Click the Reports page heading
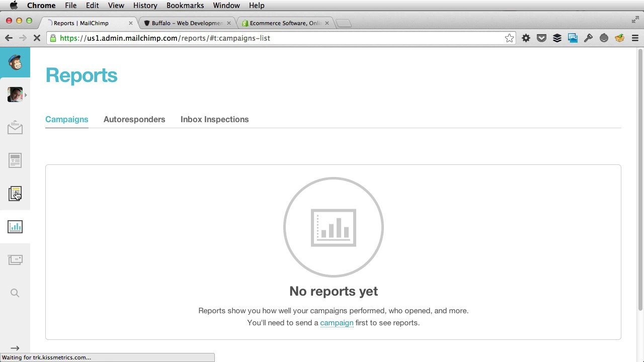The image size is (644, 362). point(82,75)
